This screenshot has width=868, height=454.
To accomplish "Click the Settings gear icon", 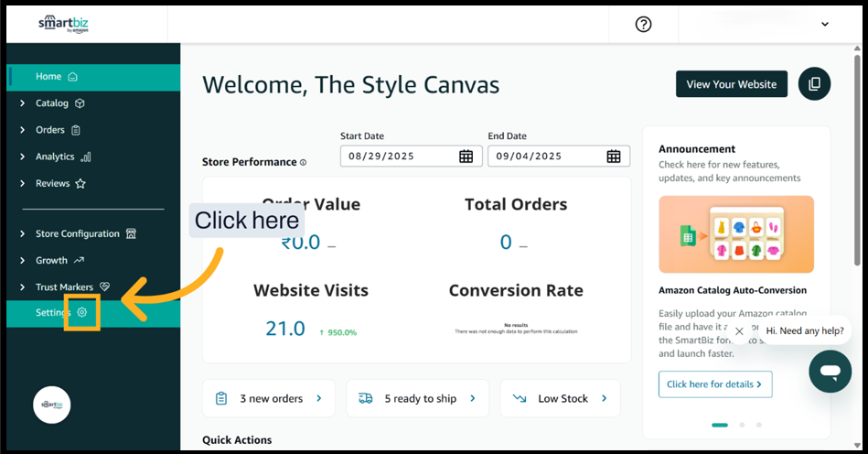I will (x=82, y=313).
